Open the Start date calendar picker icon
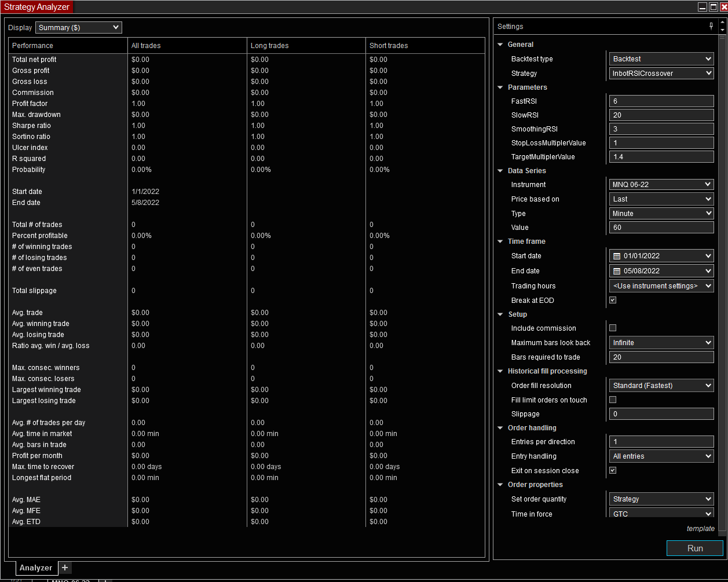Viewport: 728px width, 582px height. click(616, 256)
